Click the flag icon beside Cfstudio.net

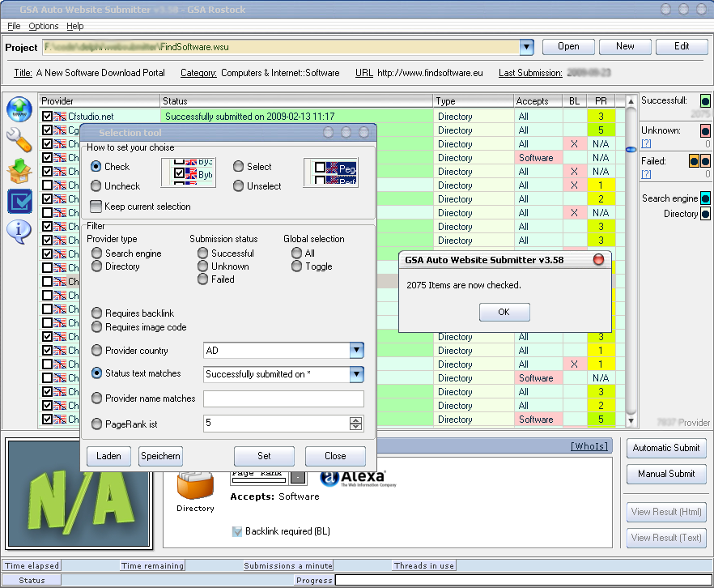(x=60, y=117)
